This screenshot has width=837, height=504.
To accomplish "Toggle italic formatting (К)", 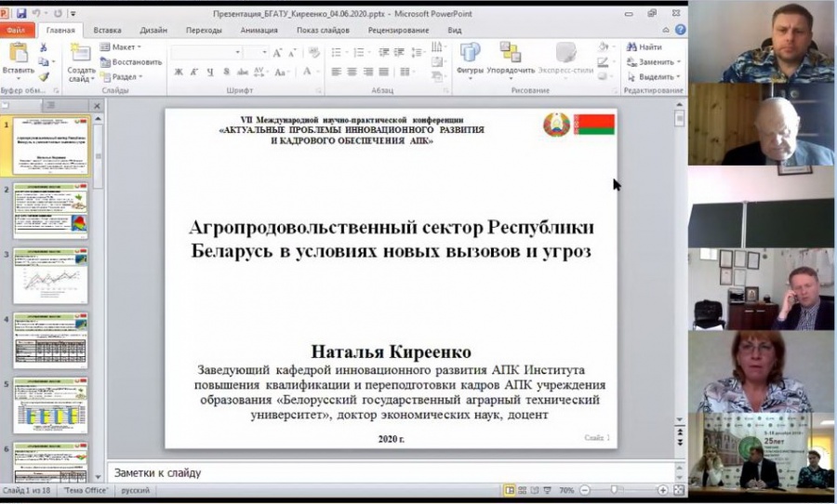I will 194,73.
